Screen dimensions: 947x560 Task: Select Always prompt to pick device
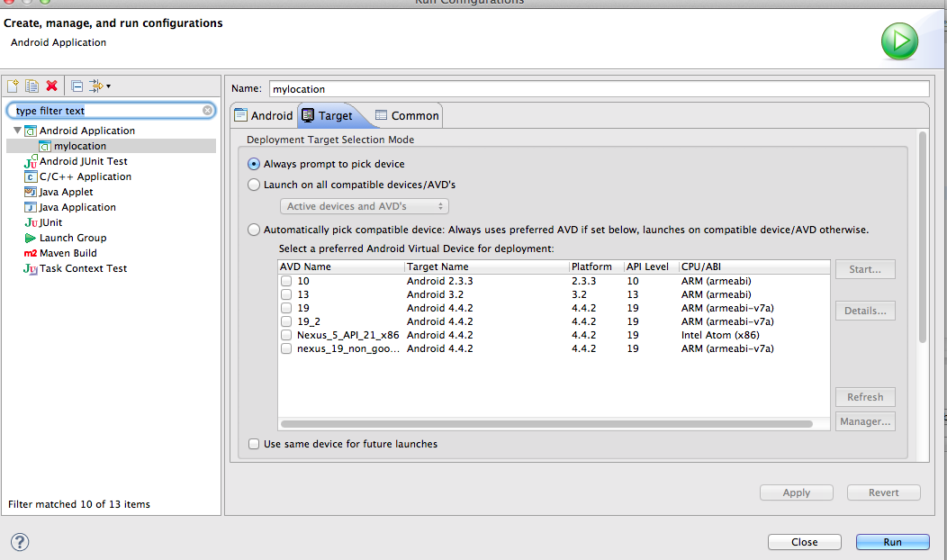coord(254,164)
